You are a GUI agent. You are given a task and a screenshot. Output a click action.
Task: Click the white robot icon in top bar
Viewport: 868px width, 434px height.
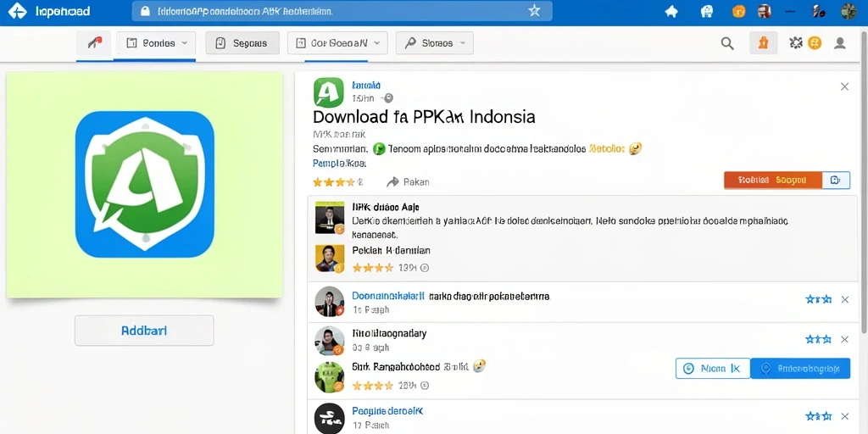(706, 11)
